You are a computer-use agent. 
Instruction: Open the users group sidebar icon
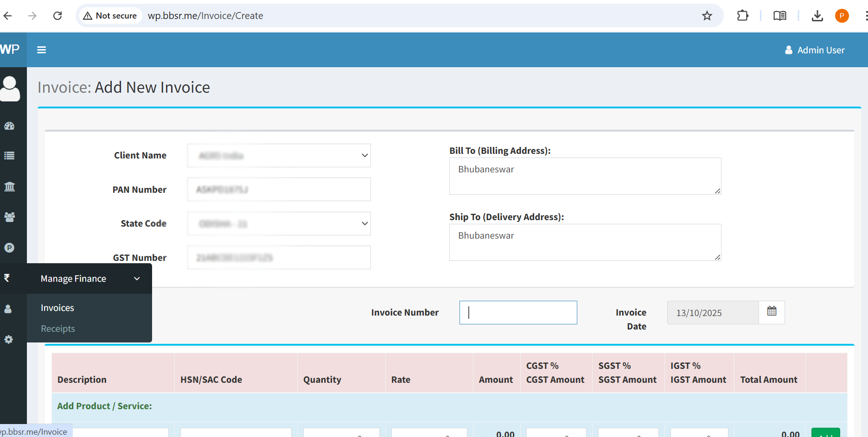(9, 217)
